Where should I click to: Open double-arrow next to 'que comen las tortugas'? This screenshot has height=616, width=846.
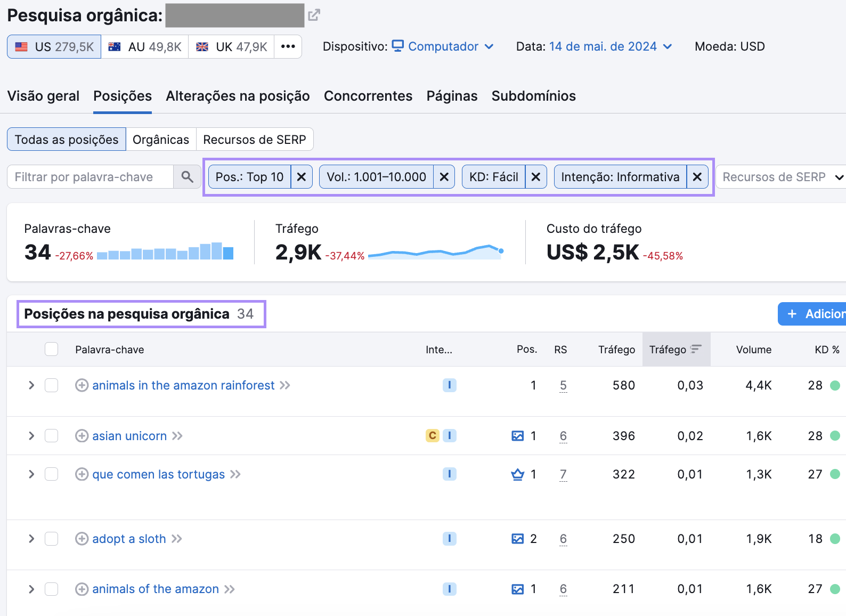point(235,474)
